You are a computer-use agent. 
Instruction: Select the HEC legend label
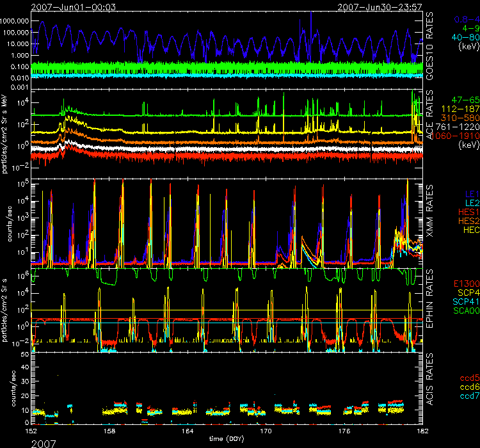468,229
